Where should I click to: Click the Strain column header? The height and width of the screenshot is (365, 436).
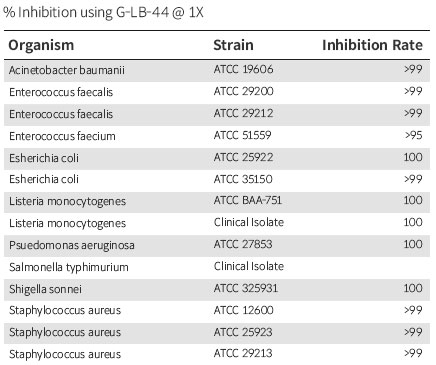[x=233, y=45]
